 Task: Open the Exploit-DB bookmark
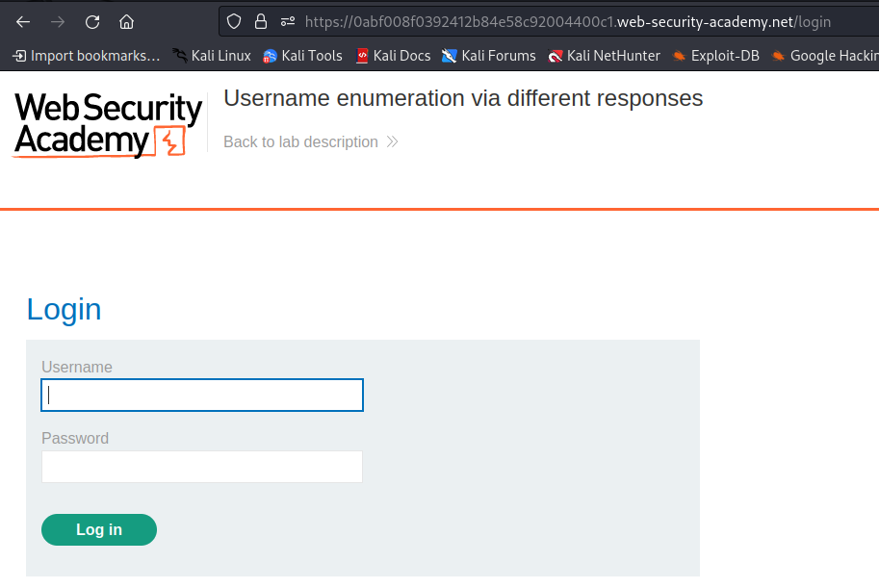coord(716,56)
